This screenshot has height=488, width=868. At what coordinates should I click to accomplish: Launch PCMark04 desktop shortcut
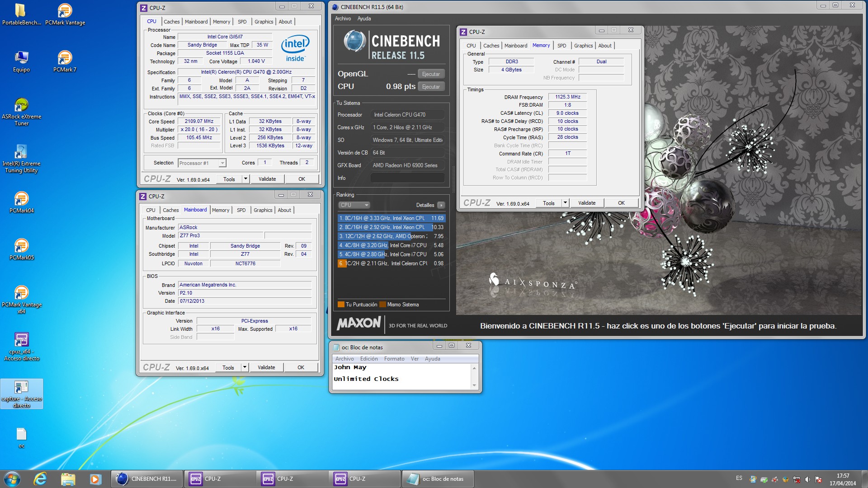click(21, 202)
